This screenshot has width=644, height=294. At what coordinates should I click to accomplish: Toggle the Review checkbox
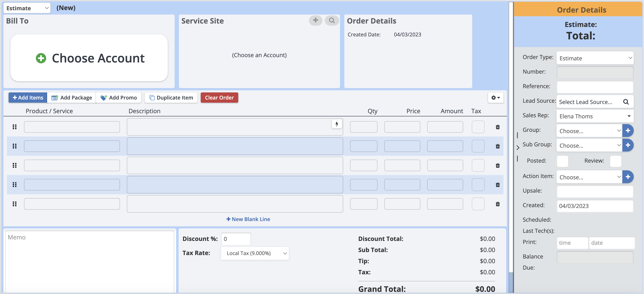(615, 161)
